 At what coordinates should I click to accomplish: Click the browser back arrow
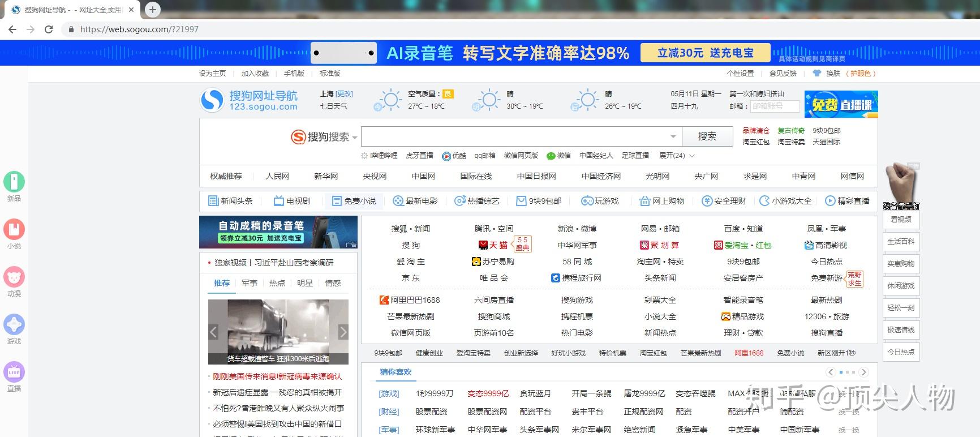click(x=12, y=29)
